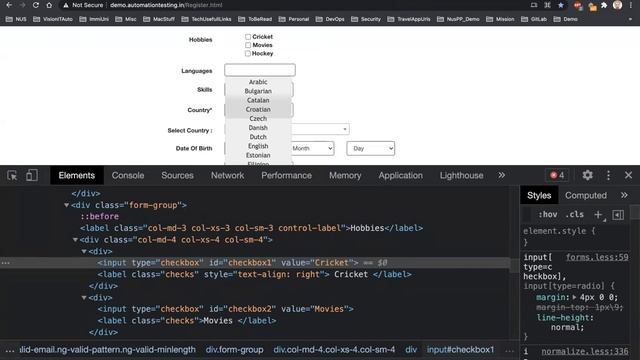Bookmark this page with the star
Viewport: 640px width, 360px height.
tap(561, 5)
